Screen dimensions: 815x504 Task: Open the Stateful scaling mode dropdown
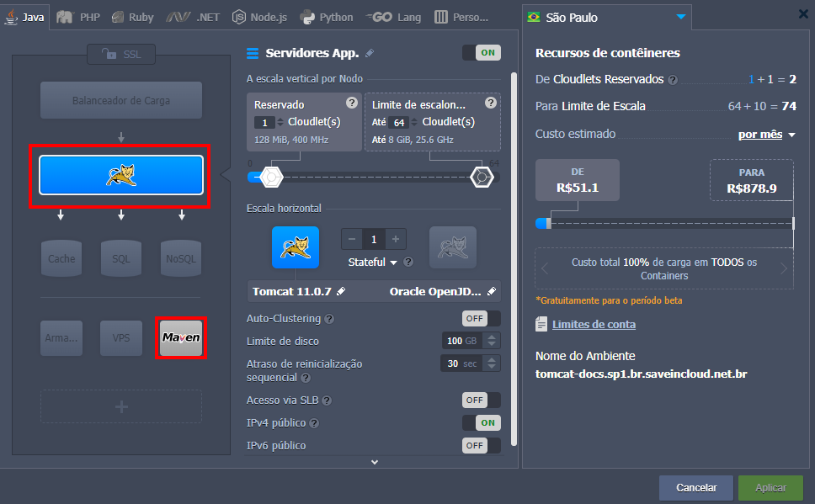coord(372,263)
